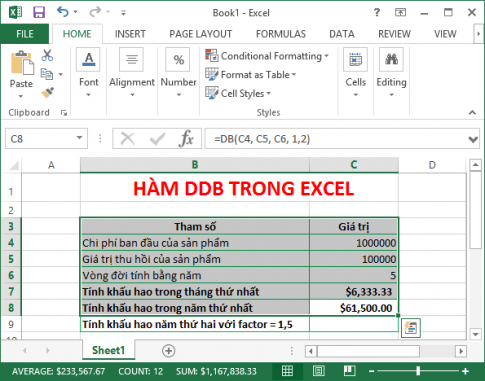The height and width of the screenshot is (381, 485).
Task: Collapse the ribbon chevron
Action: (472, 113)
